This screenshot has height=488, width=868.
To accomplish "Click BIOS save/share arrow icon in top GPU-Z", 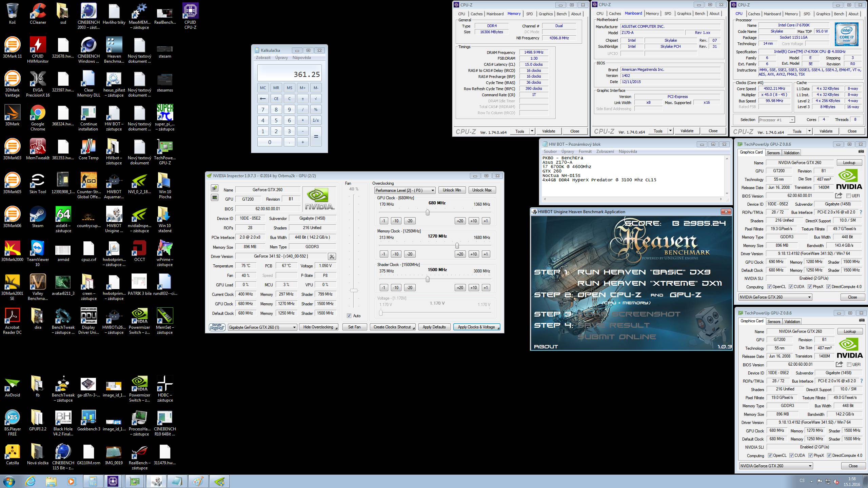I will coord(839,196).
